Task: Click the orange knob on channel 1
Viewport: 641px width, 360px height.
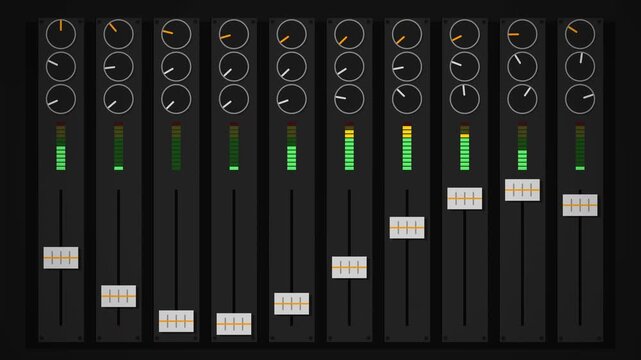Action: click(61, 34)
